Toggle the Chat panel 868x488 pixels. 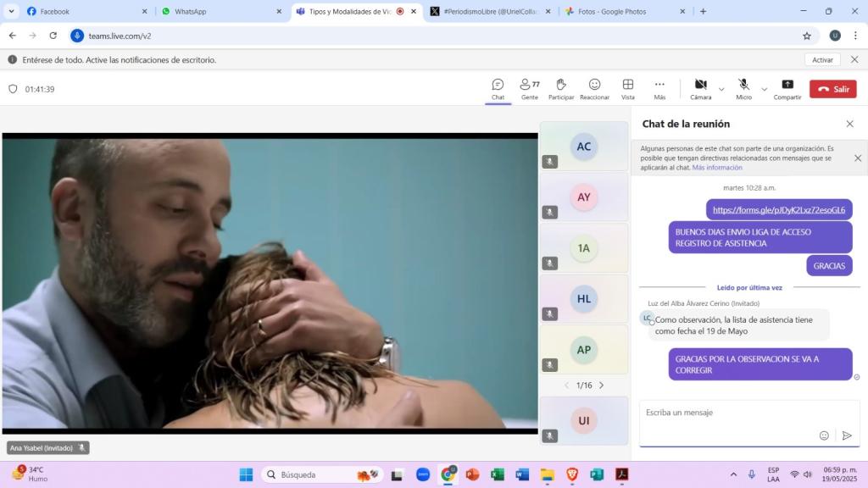[x=498, y=88]
